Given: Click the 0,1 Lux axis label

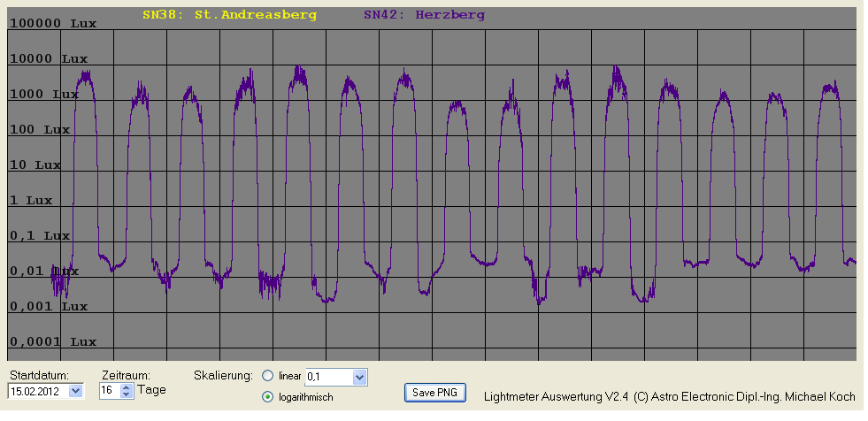Looking at the screenshot, I should pos(40,235).
